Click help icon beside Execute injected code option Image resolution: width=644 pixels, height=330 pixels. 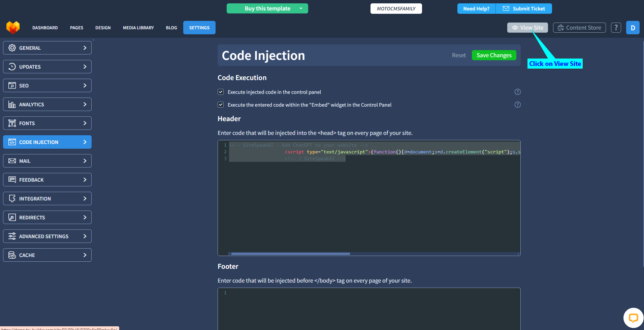click(x=517, y=92)
